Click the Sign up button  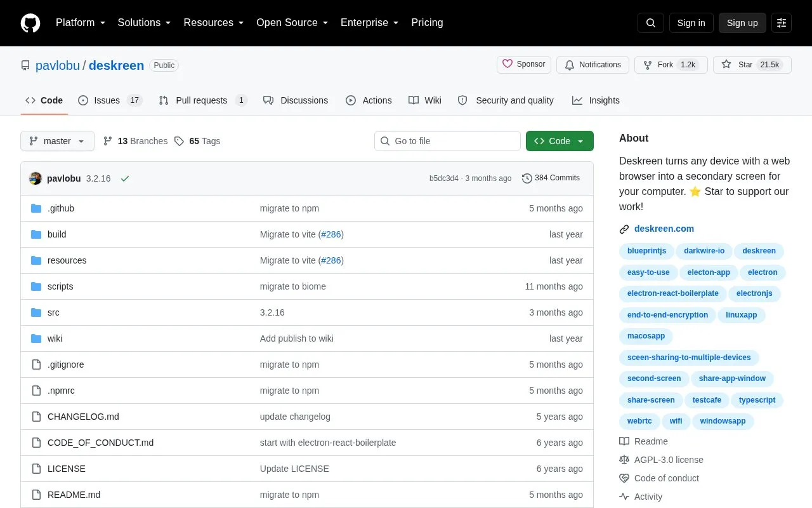click(x=742, y=23)
